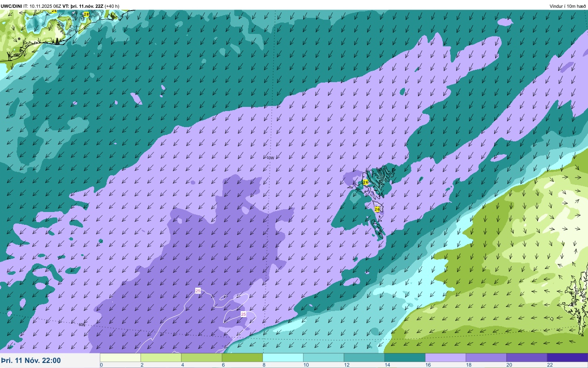Pick the violet 20–22 legend swatch
588x368 pixels.
527,357
